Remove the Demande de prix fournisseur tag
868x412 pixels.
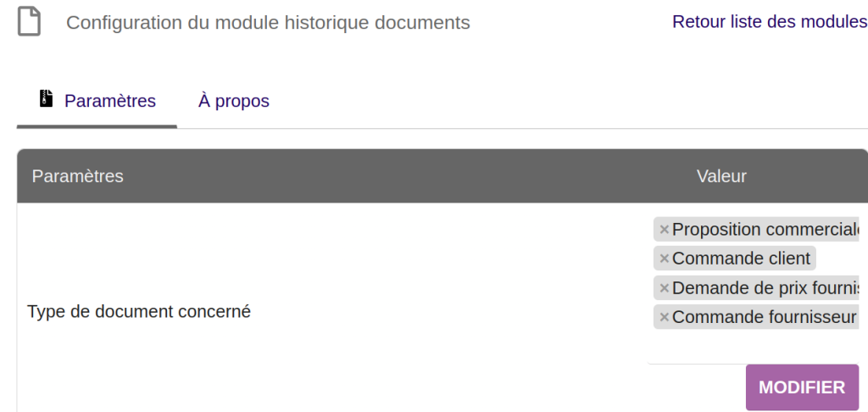664,288
